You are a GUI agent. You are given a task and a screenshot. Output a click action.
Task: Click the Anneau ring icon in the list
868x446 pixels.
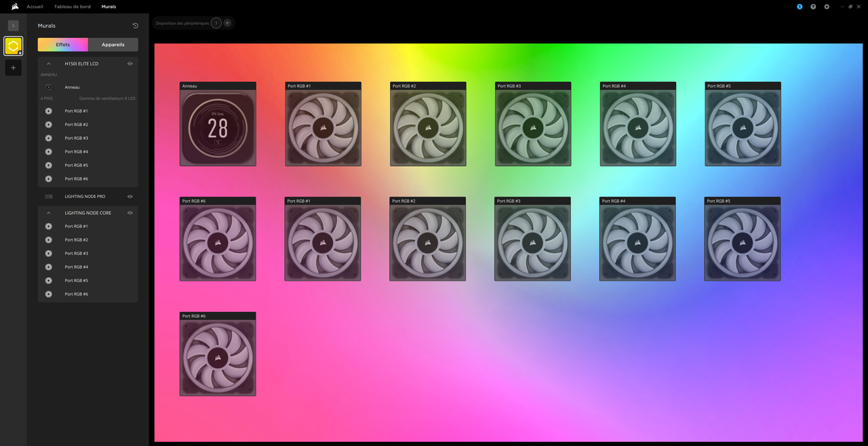click(48, 87)
